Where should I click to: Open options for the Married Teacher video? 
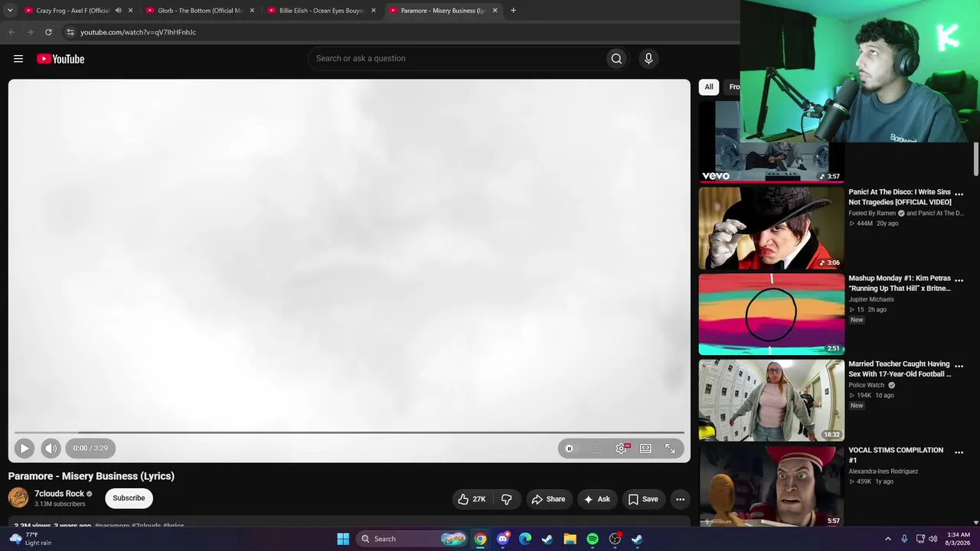[x=959, y=367]
